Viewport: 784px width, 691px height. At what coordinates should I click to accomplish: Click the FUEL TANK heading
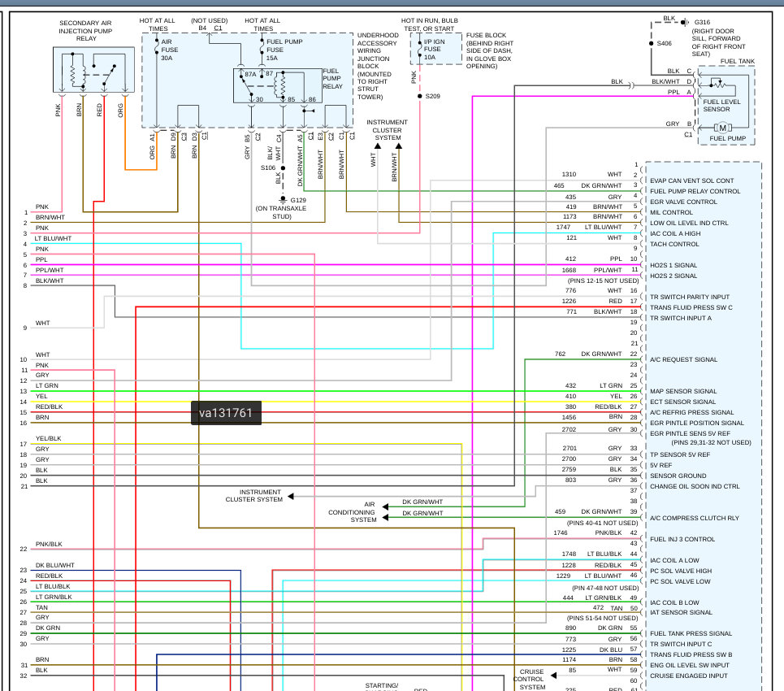pyautogui.click(x=737, y=61)
